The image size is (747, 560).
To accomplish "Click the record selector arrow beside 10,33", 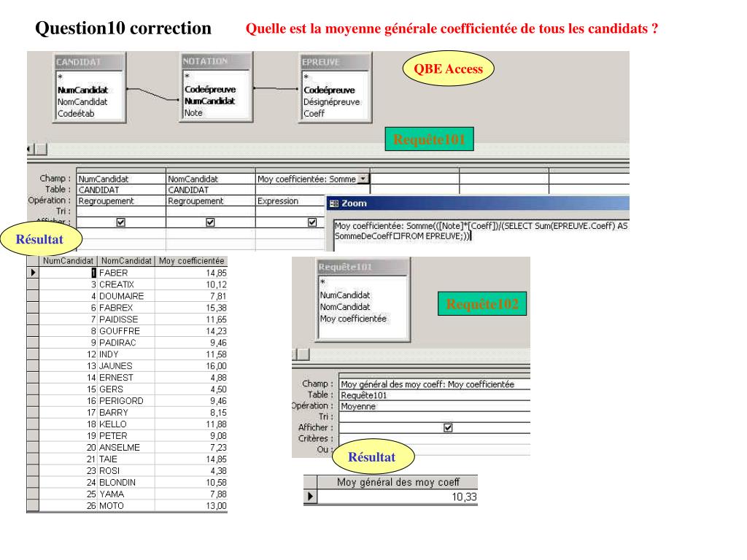I will pos(310,497).
